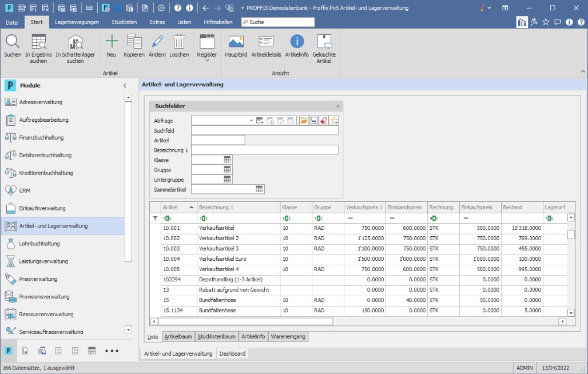This screenshot has width=588, height=374.
Task: Select row Rabatt aufgrund von Gewicht
Action: coord(358,290)
